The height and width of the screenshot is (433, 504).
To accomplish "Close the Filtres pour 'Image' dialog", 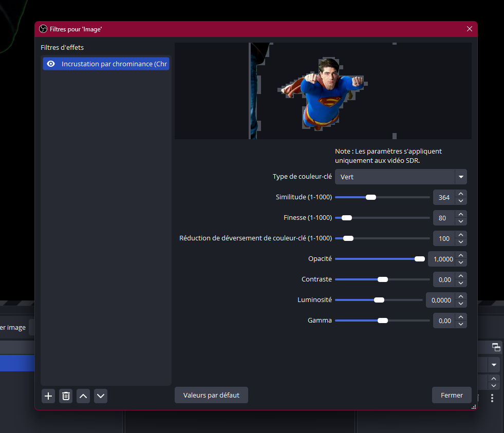I will pos(469,29).
